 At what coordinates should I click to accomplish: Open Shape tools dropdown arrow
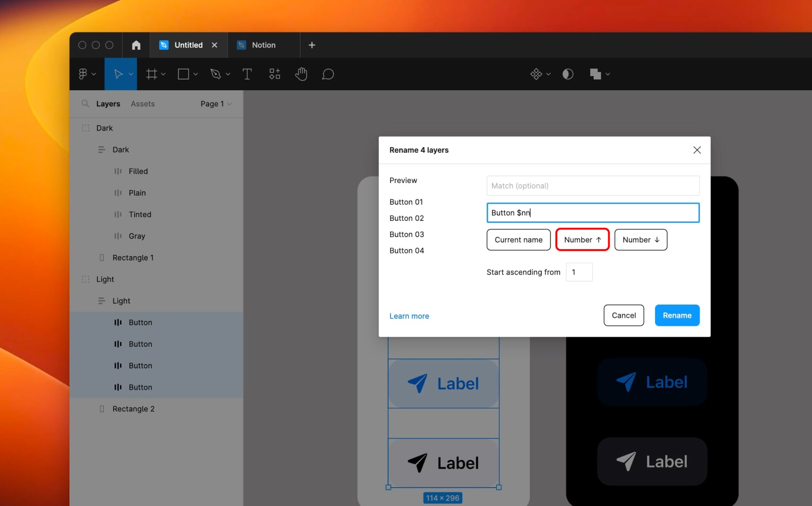195,74
